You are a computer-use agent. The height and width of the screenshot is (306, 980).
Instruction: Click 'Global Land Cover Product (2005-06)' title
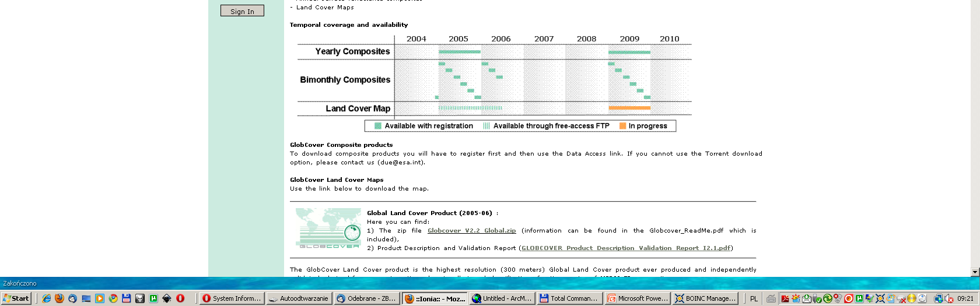429,213
